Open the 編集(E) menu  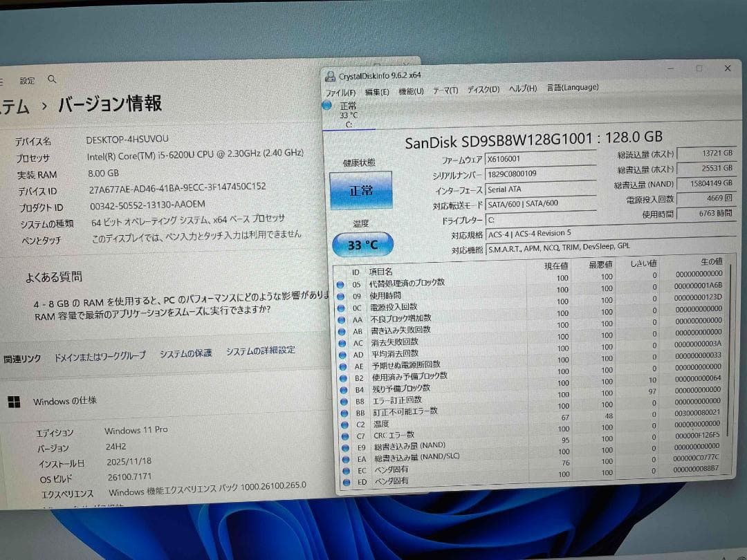coord(377,92)
